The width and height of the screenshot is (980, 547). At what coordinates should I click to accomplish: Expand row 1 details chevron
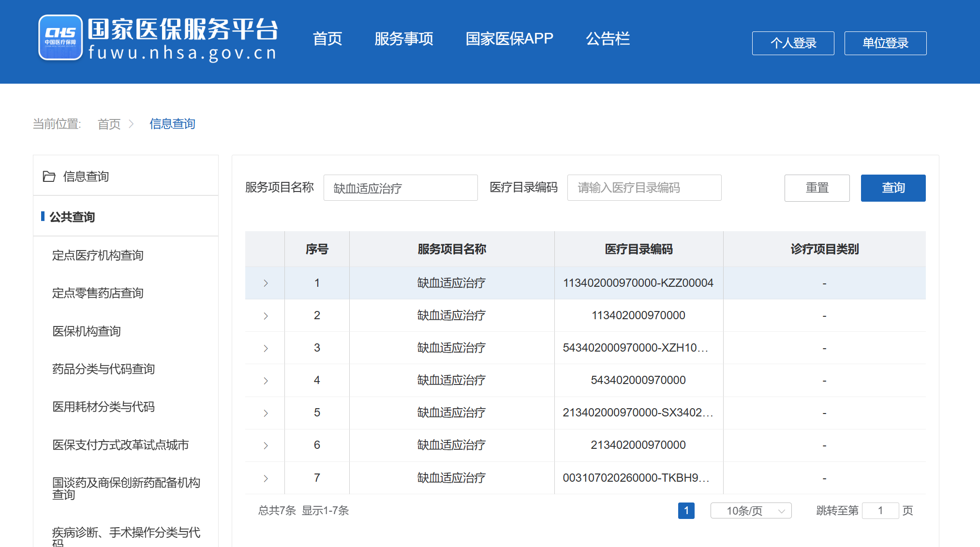(266, 283)
